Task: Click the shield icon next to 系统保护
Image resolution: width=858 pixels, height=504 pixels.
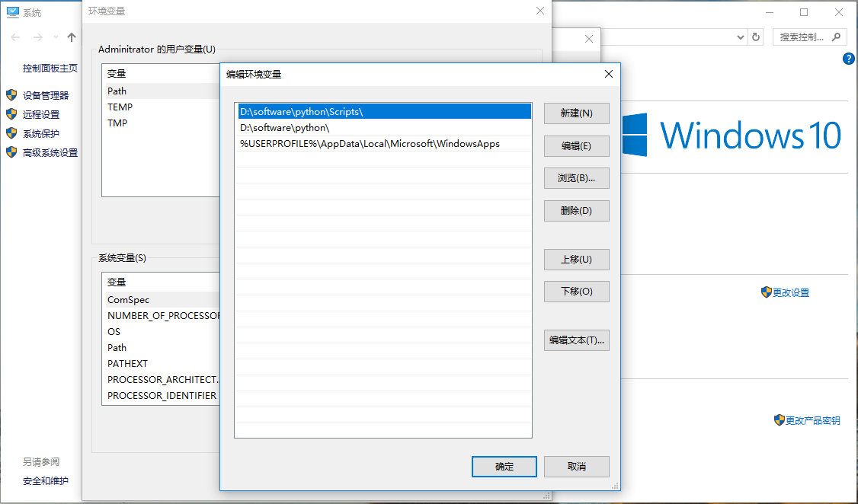Action: (11, 133)
